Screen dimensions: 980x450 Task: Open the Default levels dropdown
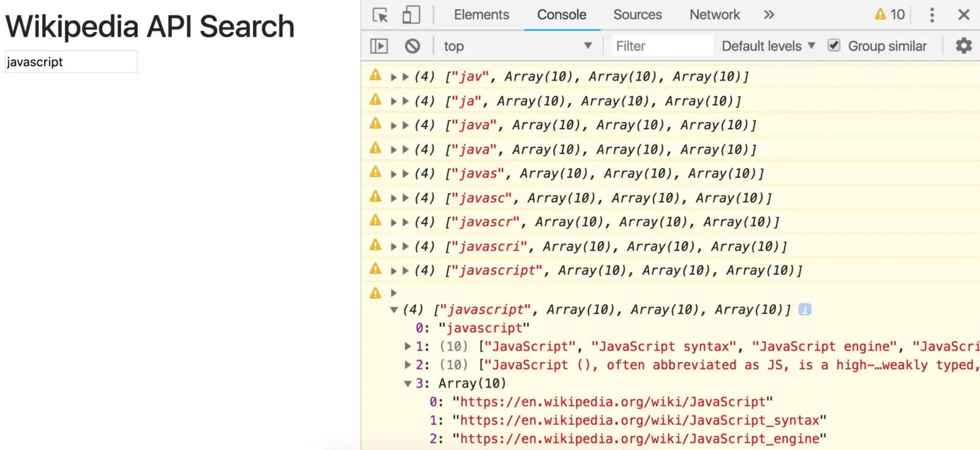point(768,46)
